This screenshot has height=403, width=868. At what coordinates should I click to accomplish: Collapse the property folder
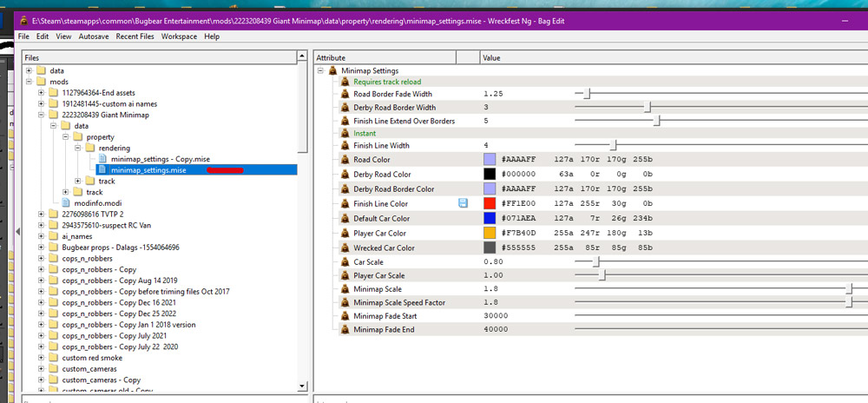coord(65,136)
